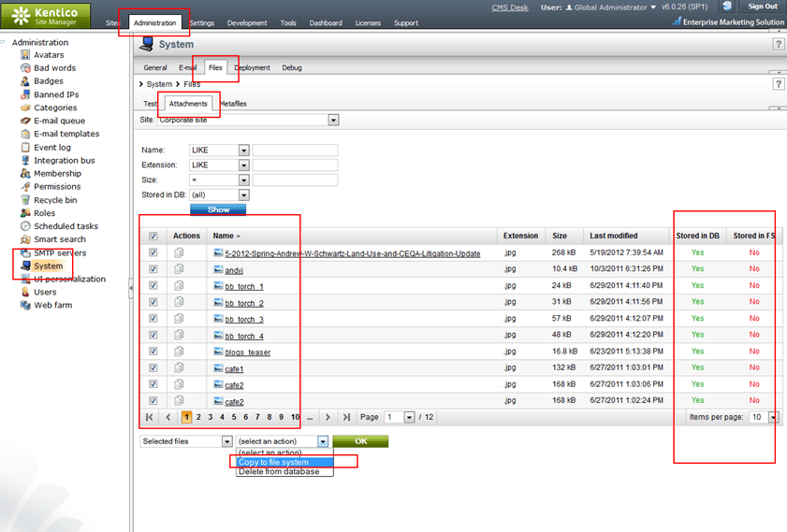Click the Smart search icon

[x=25, y=239]
